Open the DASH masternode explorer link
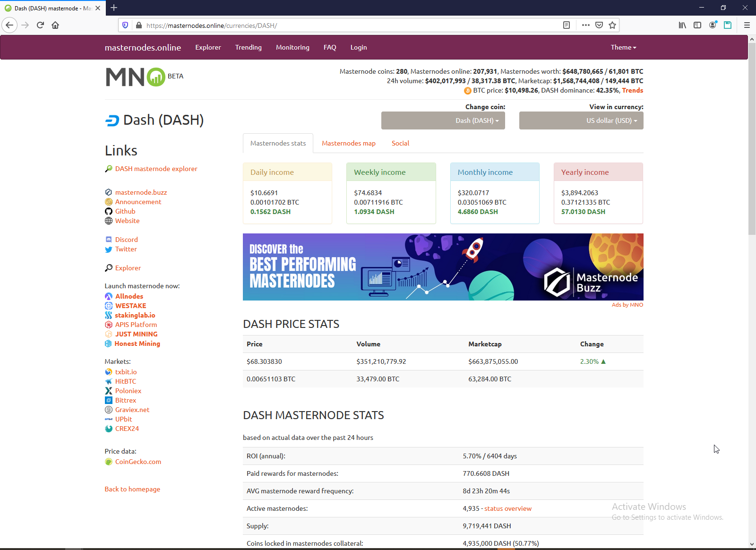Viewport: 756px width, 550px height. point(156,169)
